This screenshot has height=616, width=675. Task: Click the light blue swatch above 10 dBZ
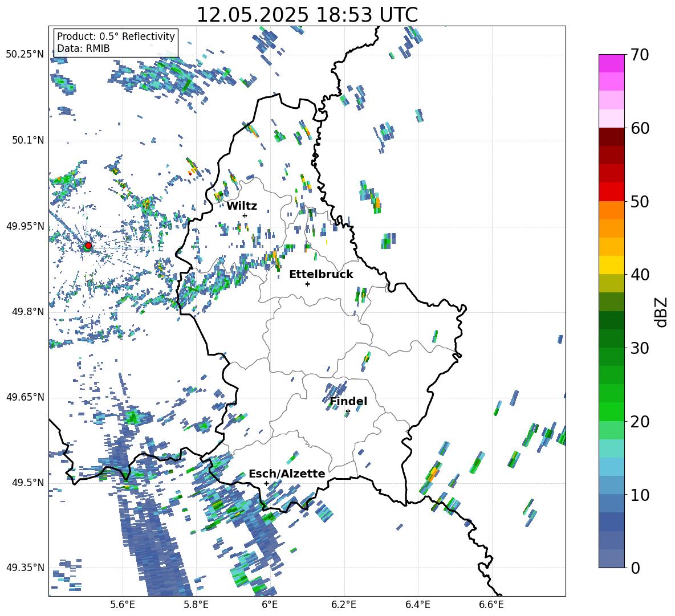(x=611, y=467)
